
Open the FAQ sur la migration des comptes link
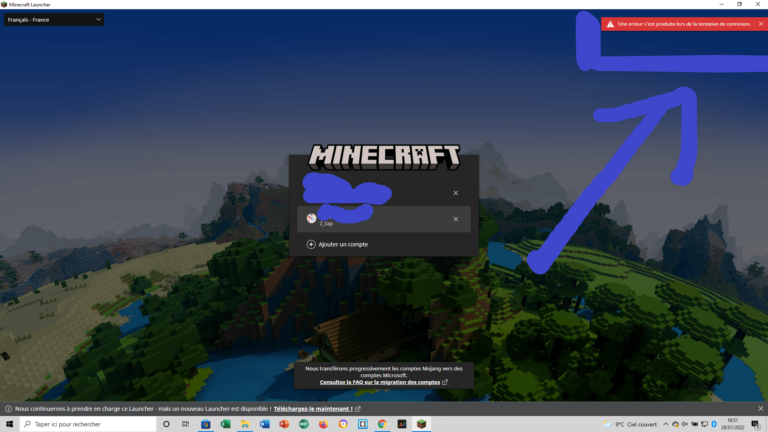click(380, 382)
